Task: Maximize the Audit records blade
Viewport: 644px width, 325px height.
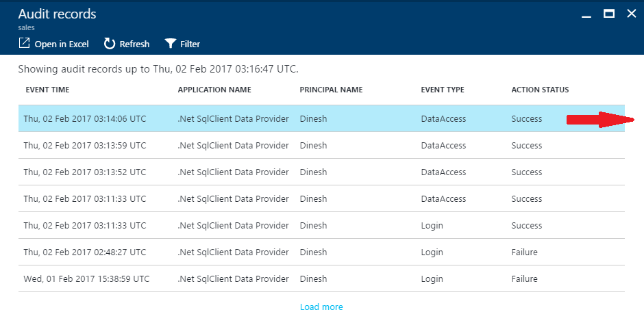Action: 608,14
